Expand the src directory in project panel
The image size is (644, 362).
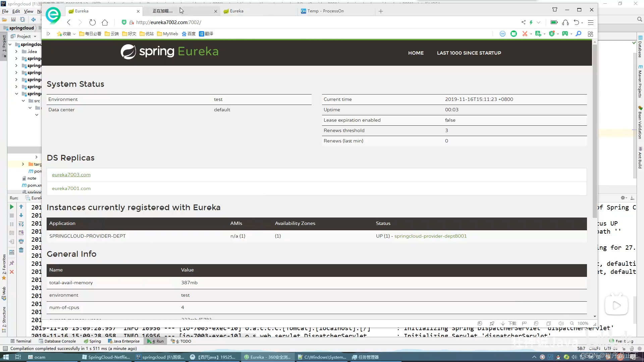(23, 101)
